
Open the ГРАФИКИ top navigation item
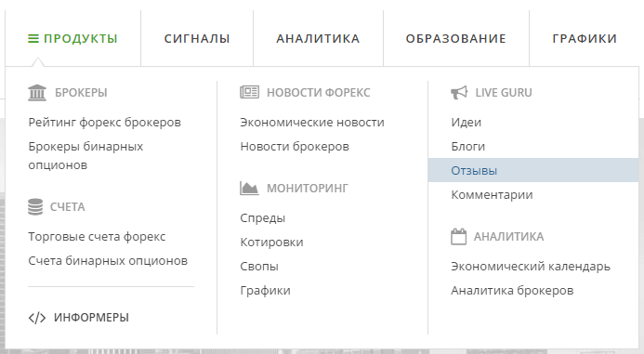(x=585, y=39)
